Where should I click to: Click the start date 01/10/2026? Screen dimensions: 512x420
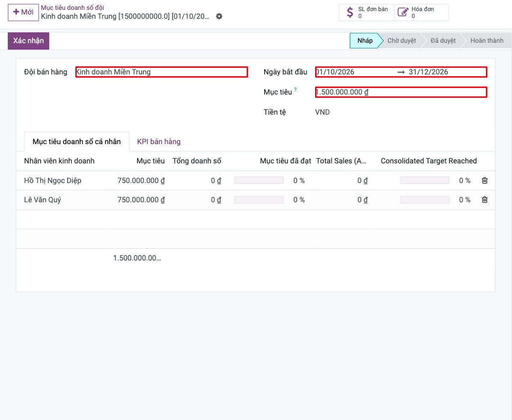click(x=335, y=72)
